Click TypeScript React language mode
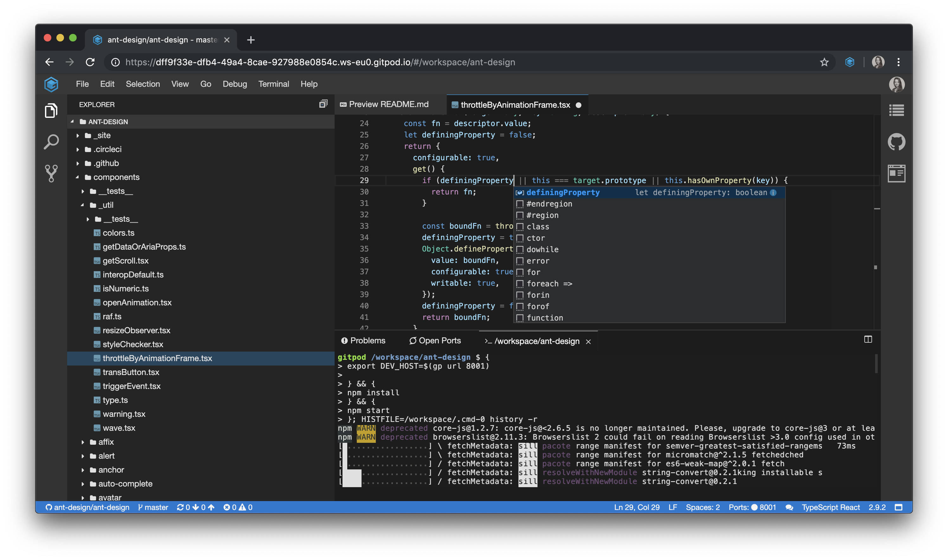 [831, 507]
